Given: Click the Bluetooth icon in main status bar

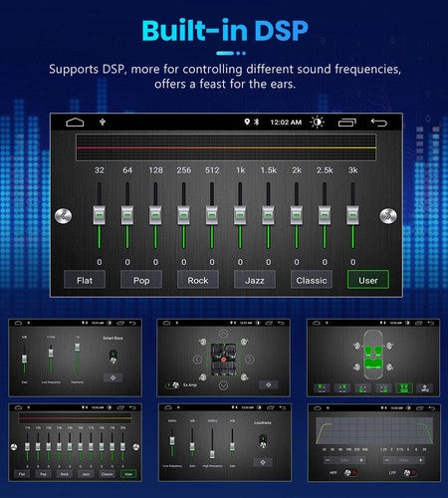Looking at the screenshot, I should pyautogui.click(x=256, y=123).
